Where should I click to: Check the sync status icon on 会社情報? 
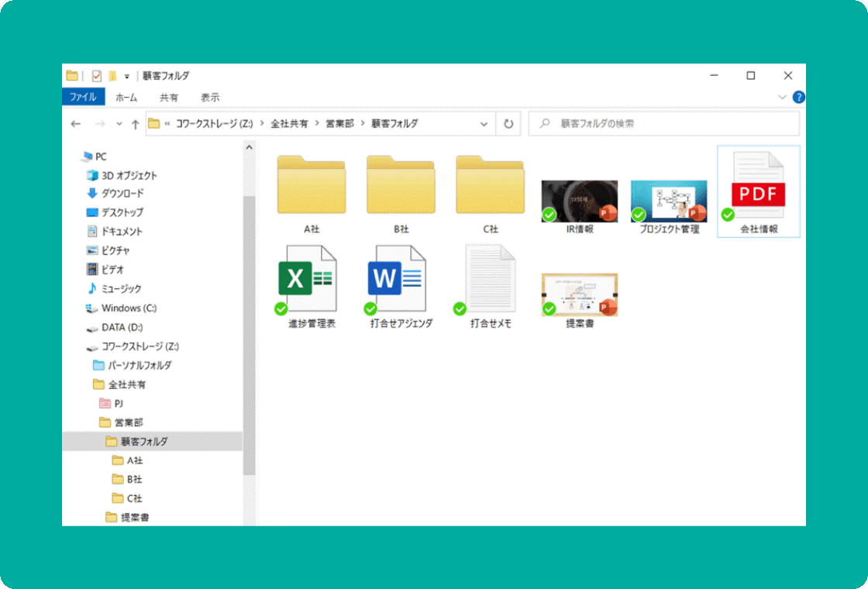click(727, 215)
